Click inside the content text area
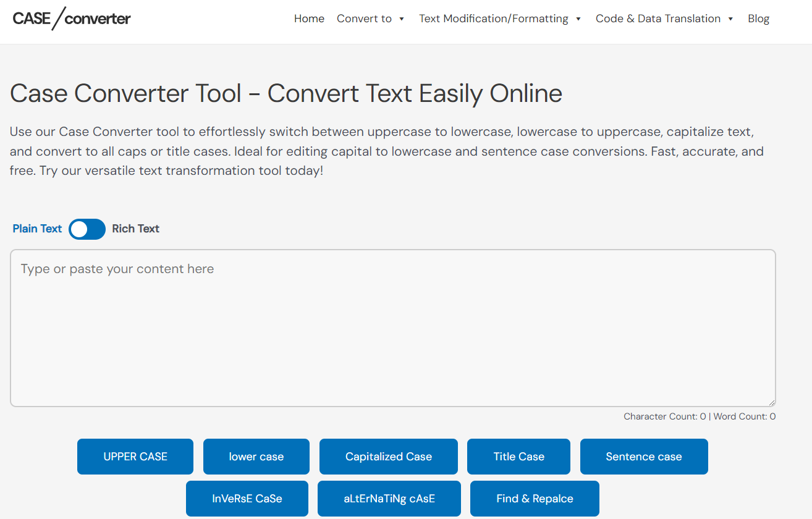 [392, 327]
